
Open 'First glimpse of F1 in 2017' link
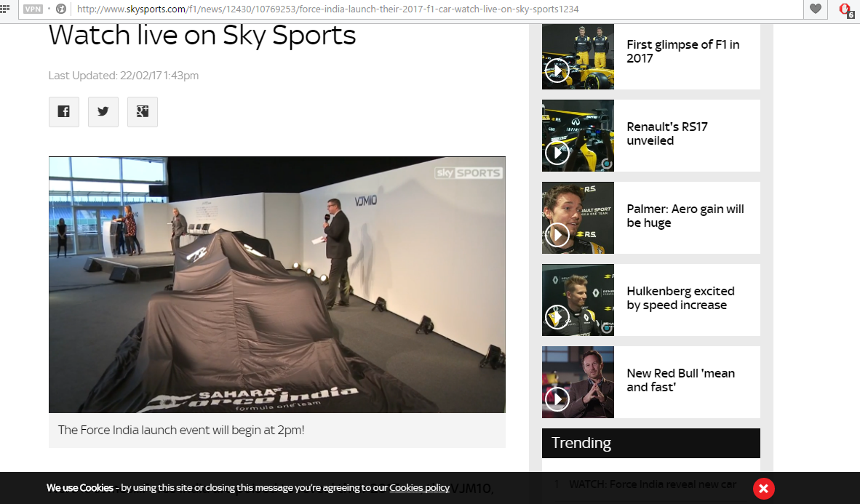point(683,52)
